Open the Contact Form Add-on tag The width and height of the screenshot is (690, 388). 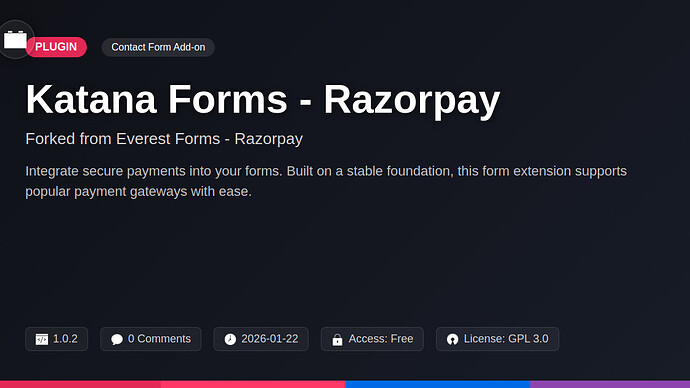[158, 47]
